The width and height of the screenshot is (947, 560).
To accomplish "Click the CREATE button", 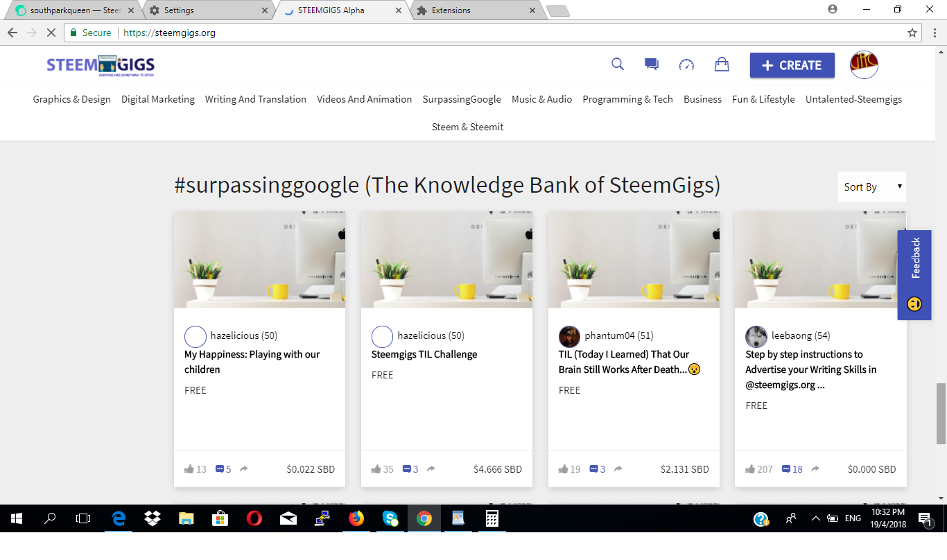I will coord(792,65).
